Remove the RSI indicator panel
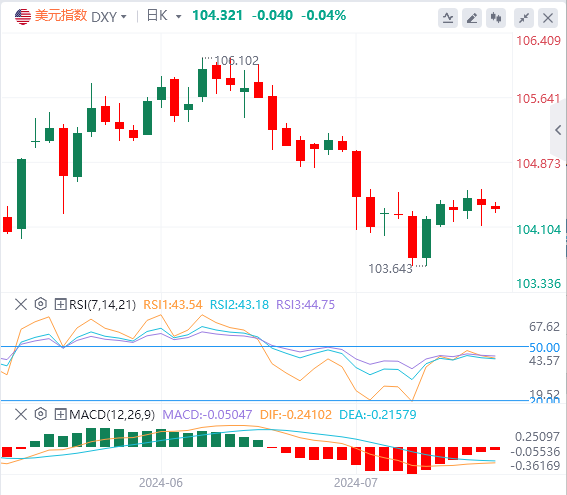 click(21, 304)
